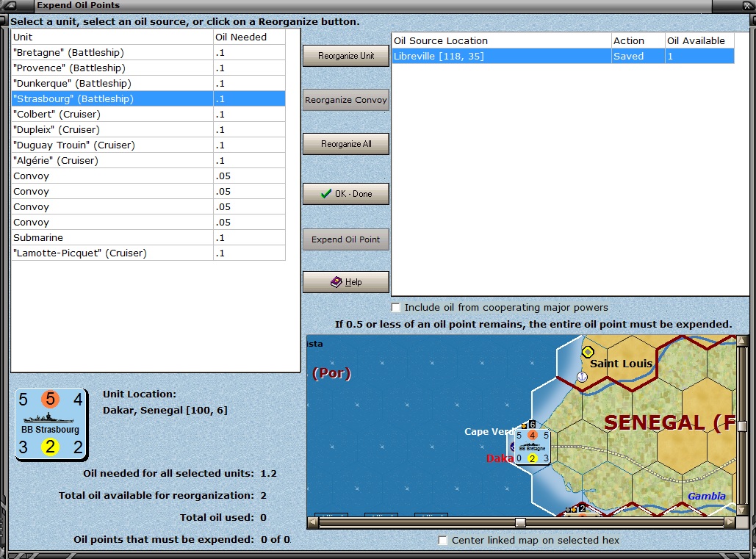The height and width of the screenshot is (559, 756).
Task: Click the map scroll right arrow
Action: (x=730, y=522)
